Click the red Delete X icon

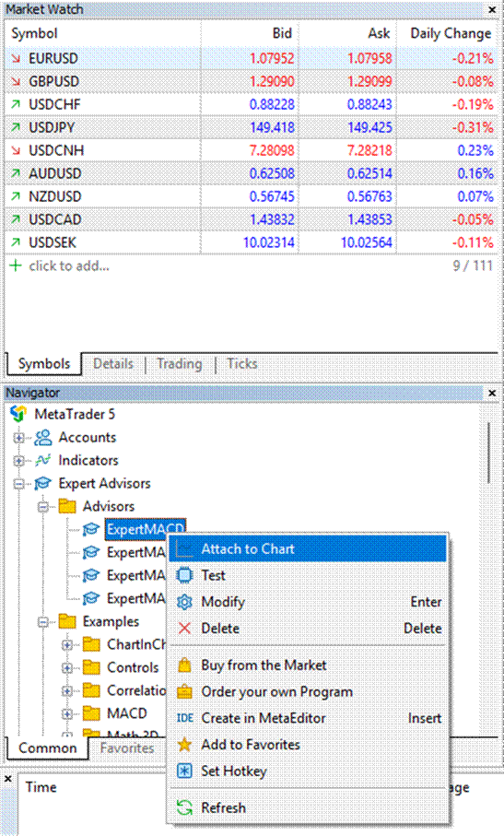coord(184,628)
